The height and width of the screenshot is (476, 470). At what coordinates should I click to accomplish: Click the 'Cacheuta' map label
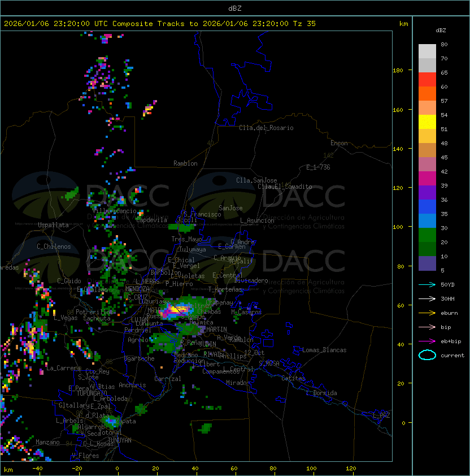click(97, 318)
